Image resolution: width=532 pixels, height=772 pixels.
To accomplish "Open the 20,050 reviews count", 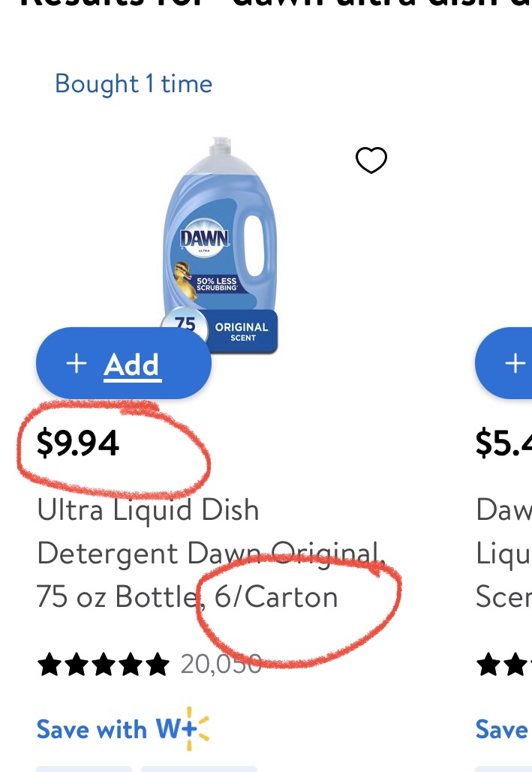I will [x=221, y=664].
